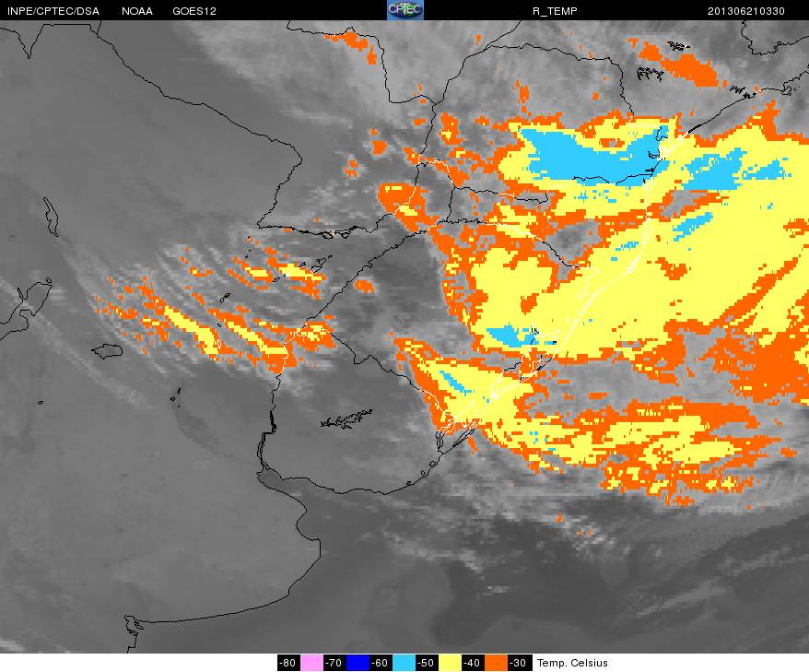Click the CPTEC logo in header

click(x=405, y=10)
